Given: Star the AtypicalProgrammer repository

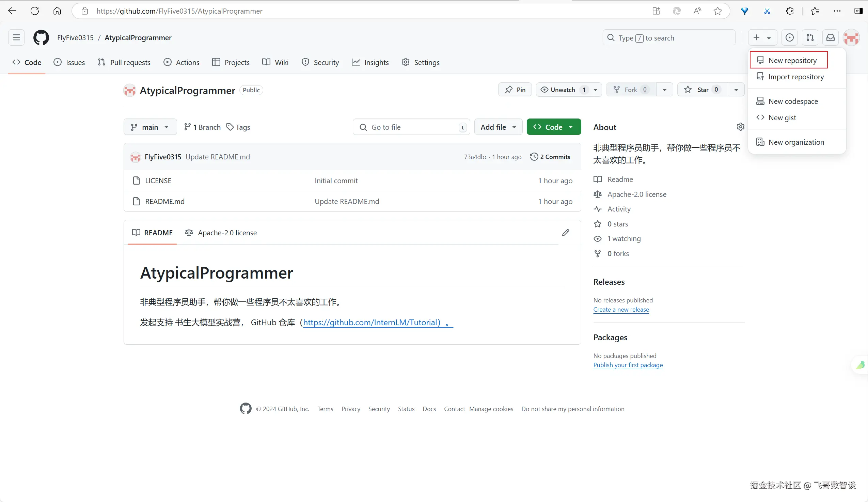Looking at the screenshot, I should [x=702, y=90].
